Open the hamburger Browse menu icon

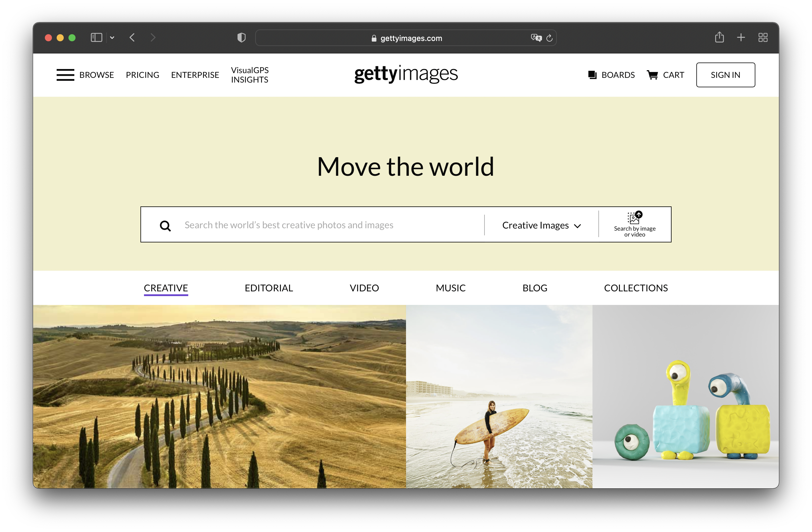click(x=65, y=75)
